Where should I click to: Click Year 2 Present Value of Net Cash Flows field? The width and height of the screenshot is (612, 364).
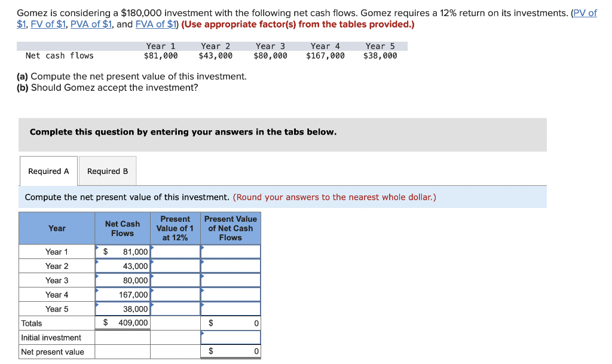point(231,266)
